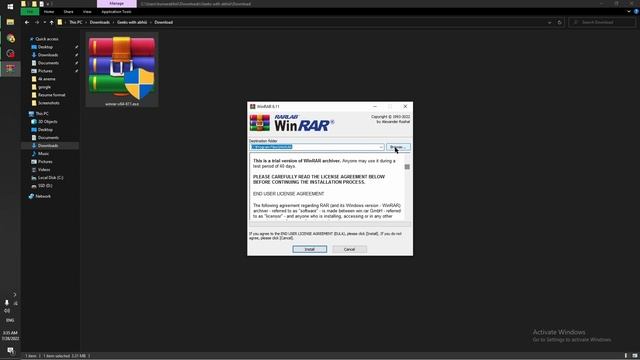
Task: Click the up one level arrow
Action: (x=51, y=22)
